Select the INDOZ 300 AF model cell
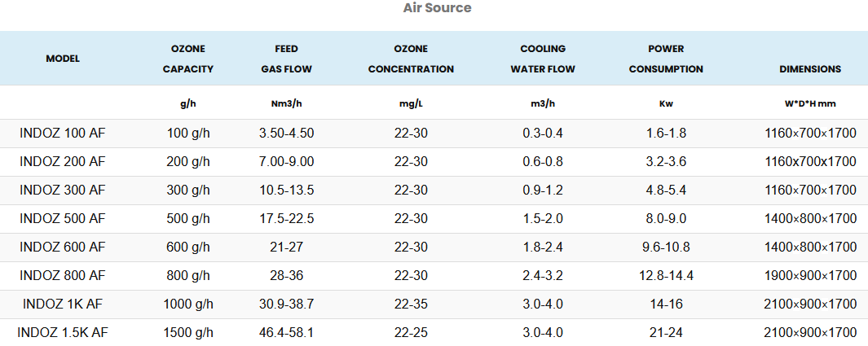 pyautogui.click(x=63, y=190)
